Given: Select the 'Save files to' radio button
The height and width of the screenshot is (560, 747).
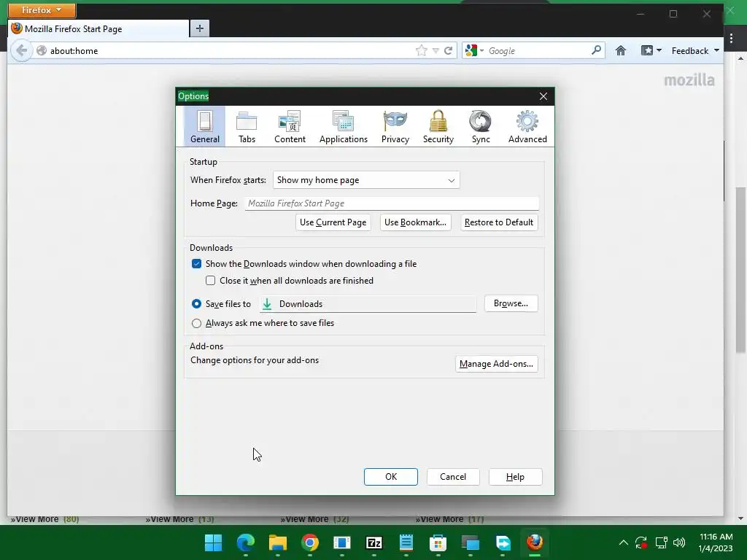Looking at the screenshot, I should [x=196, y=304].
